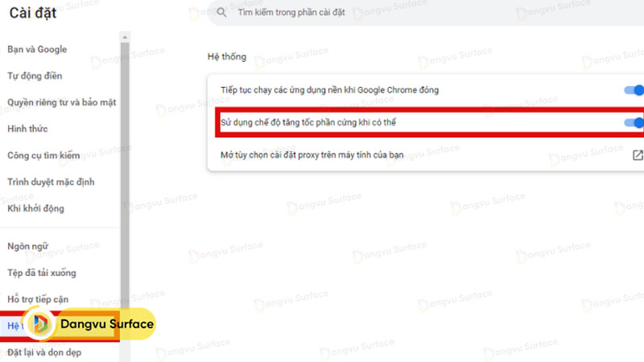
Task: Open the "Hình thức" settings page
Action: 27,129
